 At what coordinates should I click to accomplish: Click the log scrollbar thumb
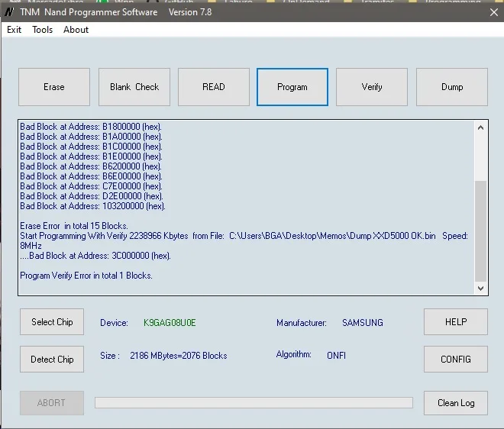(x=480, y=231)
